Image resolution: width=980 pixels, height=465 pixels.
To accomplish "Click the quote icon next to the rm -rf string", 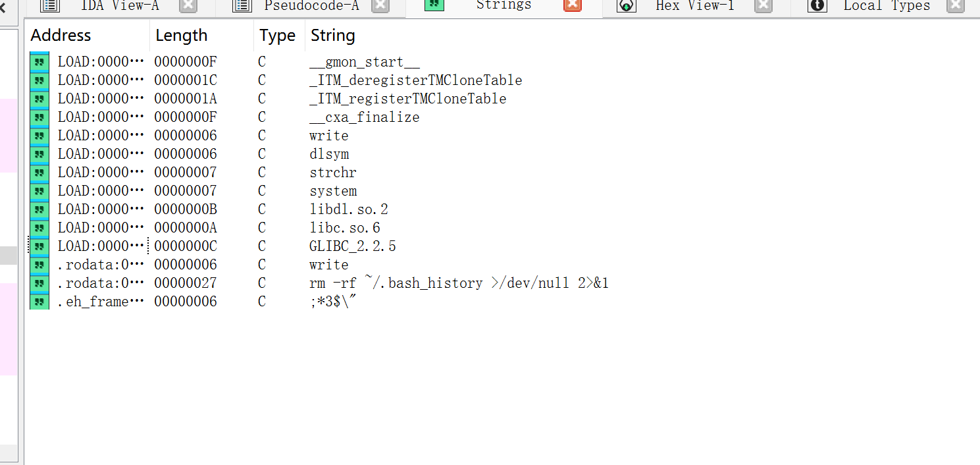I will point(39,283).
